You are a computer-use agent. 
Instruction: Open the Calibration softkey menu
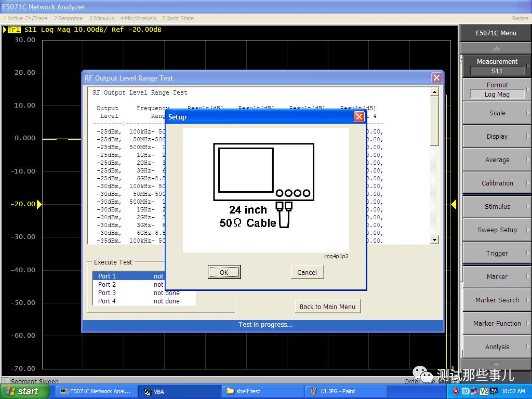point(497,183)
